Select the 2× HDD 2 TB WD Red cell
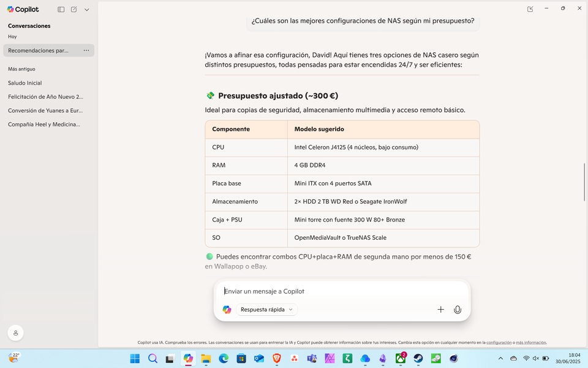 [x=383, y=202]
